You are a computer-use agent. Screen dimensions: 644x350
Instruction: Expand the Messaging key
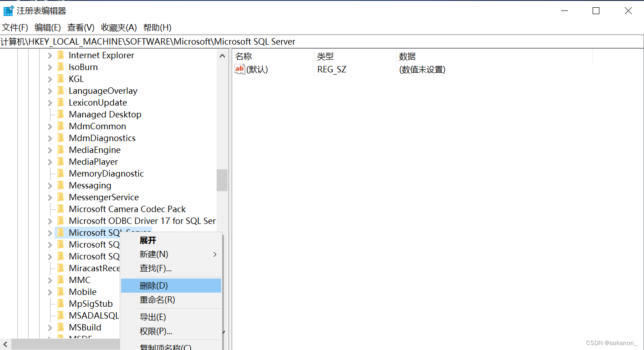50,186
